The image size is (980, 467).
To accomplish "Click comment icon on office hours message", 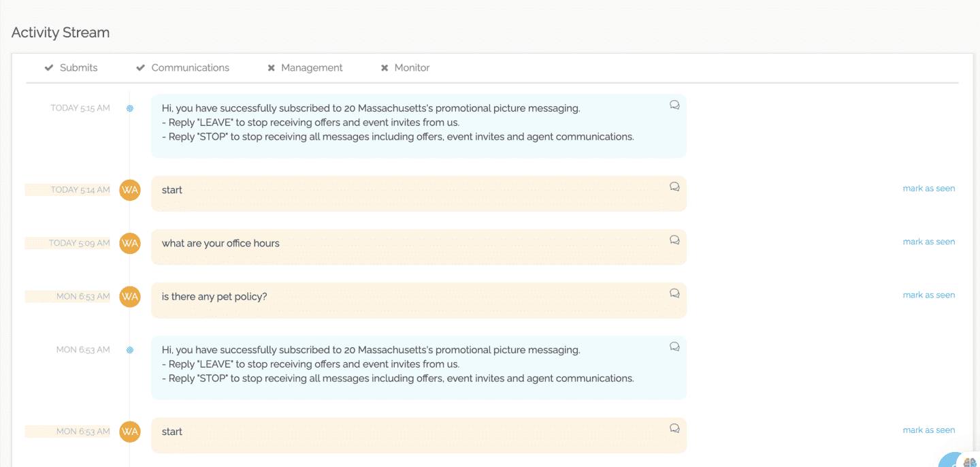I will pos(674,240).
